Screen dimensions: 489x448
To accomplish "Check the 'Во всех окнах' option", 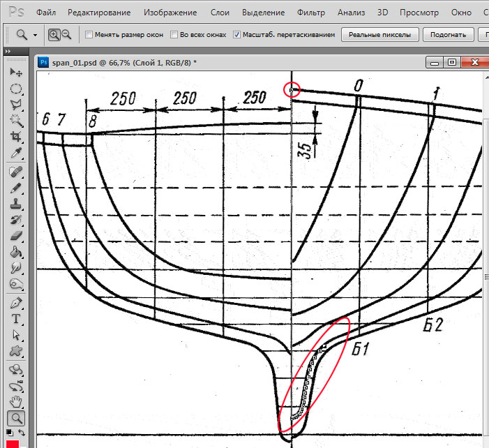I will coord(175,35).
